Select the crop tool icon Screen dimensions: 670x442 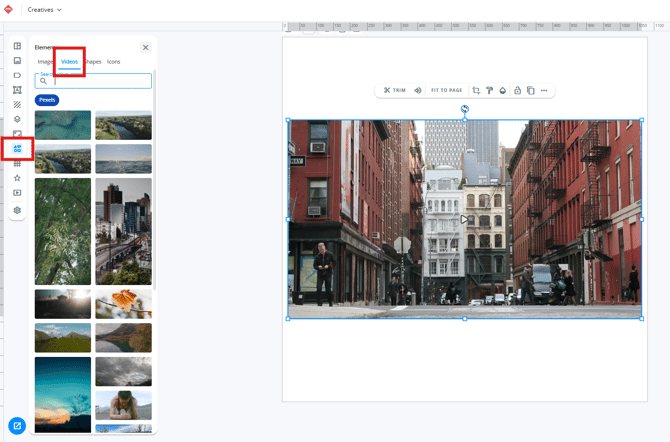pos(476,91)
